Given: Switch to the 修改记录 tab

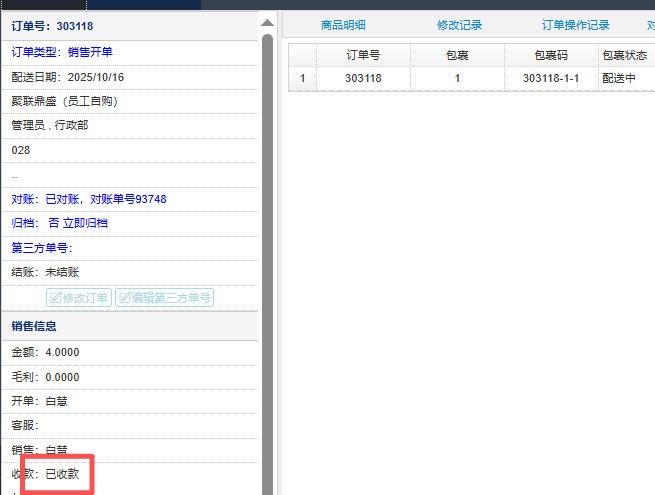Looking at the screenshot, I should 459,25.
